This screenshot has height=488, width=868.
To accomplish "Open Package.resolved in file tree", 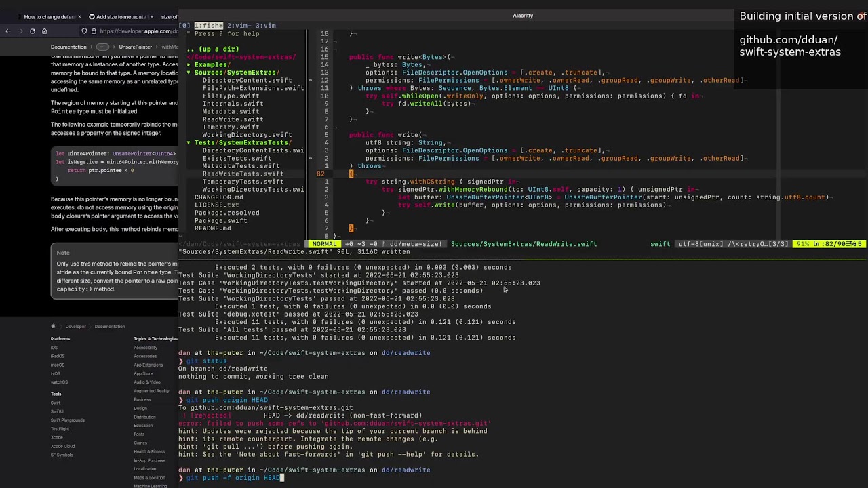I will [226, 213].
